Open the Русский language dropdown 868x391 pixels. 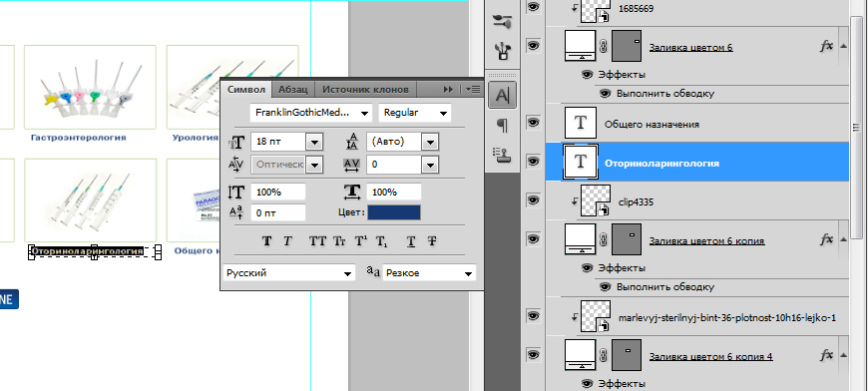[289, 272]
